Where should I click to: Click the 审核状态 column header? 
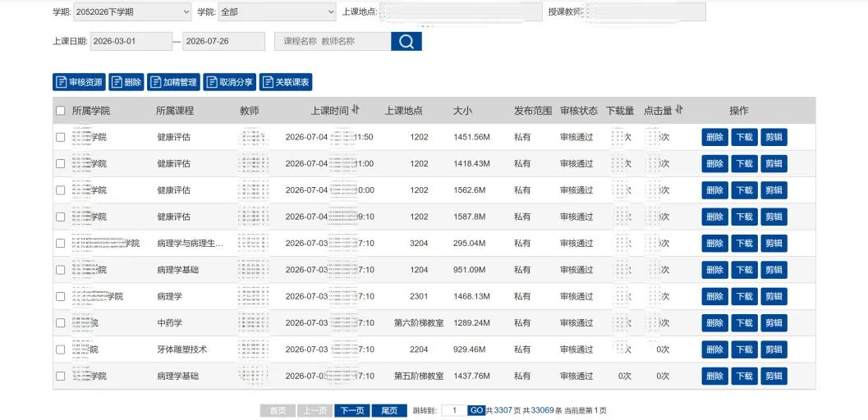(x=578, y=111)
